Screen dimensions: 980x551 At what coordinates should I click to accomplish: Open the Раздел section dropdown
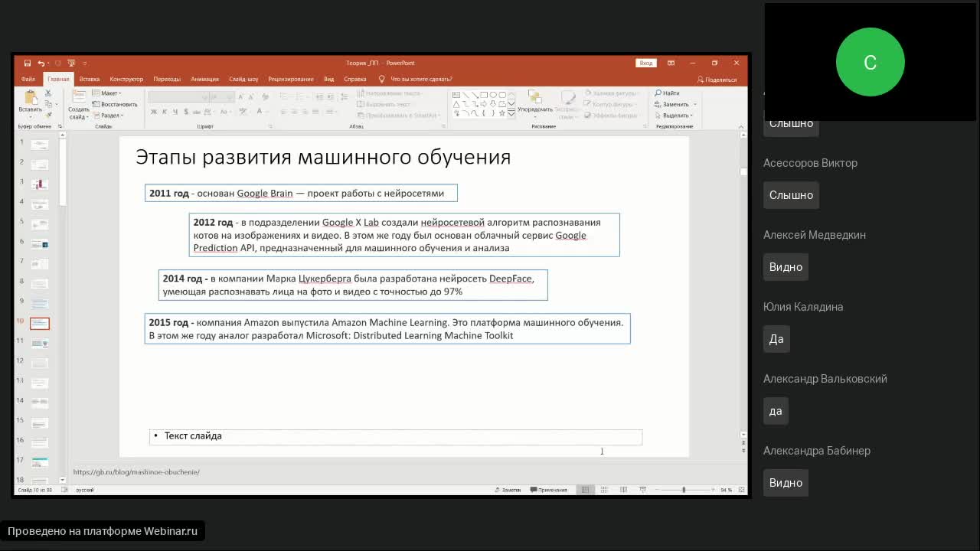108,116
